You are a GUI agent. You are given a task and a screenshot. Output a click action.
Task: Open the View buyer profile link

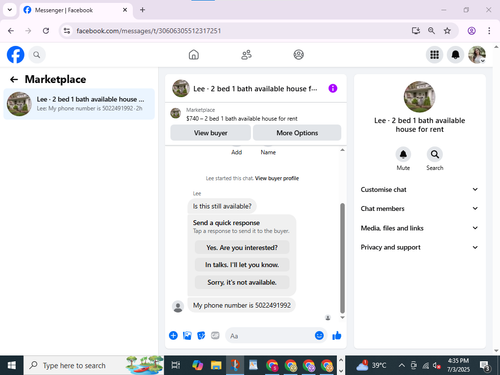277,178
